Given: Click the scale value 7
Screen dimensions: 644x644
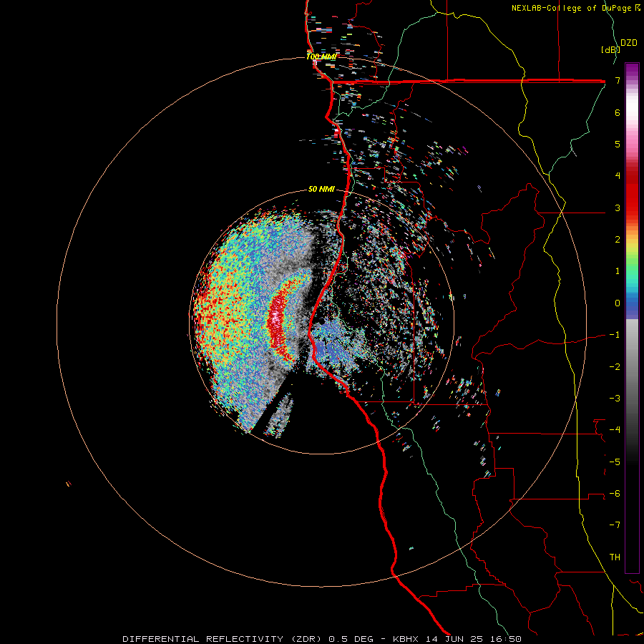Looking at the screenshot, I should 618,80.
